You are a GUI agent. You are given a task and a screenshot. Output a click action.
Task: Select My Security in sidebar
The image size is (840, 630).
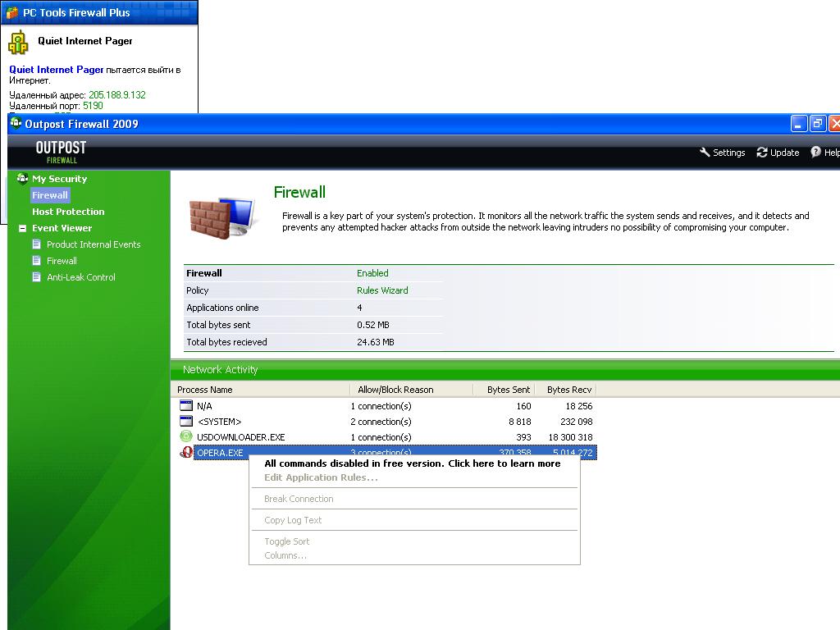click(x=59, y=179)
